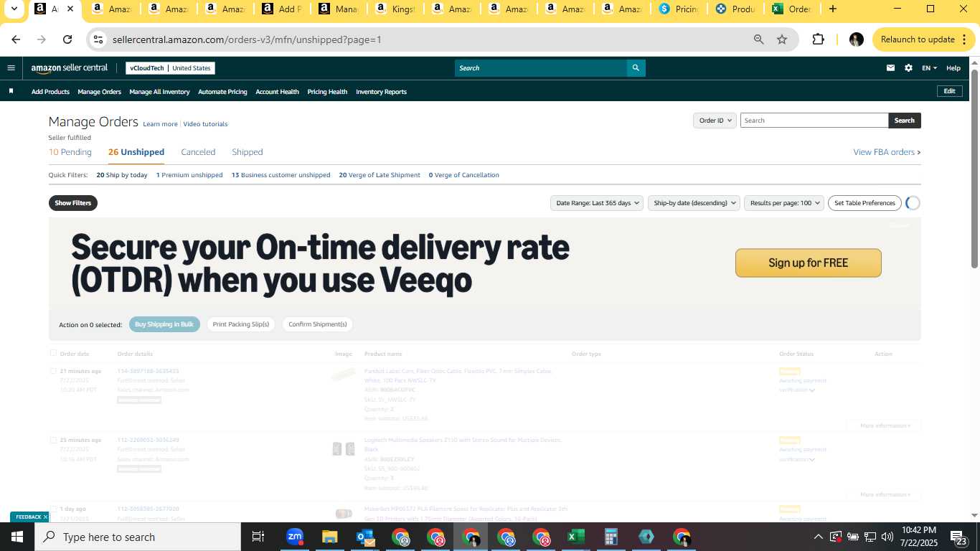Screen dimensions: 980x551
Task: Open Account Health menu item
Action: [277, 92]
